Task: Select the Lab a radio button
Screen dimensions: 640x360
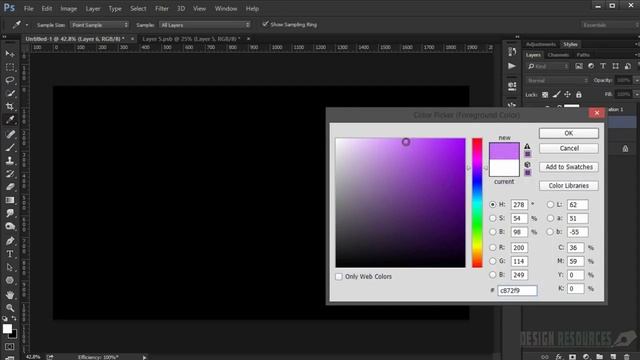Action: (x=550, y=218)
